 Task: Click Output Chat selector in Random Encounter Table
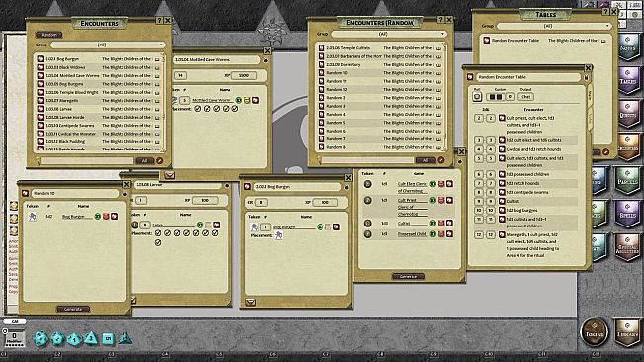tap(525, 97)
